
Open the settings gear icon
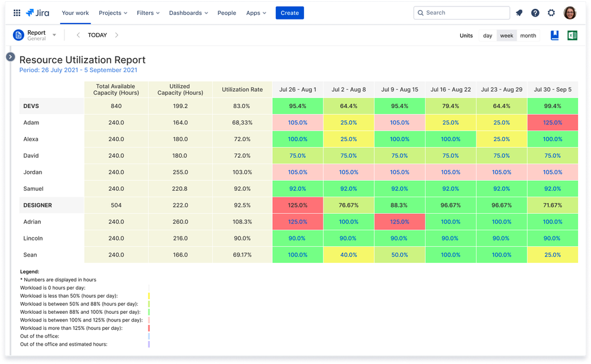pos(551,13)
